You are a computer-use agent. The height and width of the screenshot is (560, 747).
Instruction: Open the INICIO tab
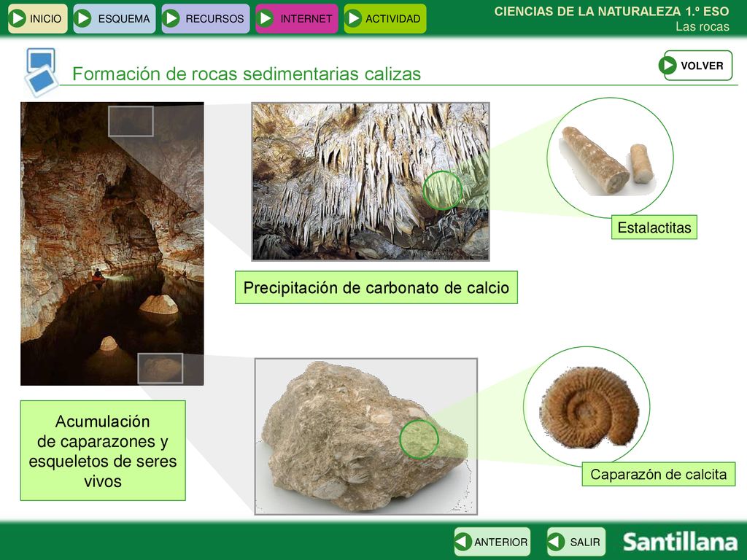tap(38, 18)
